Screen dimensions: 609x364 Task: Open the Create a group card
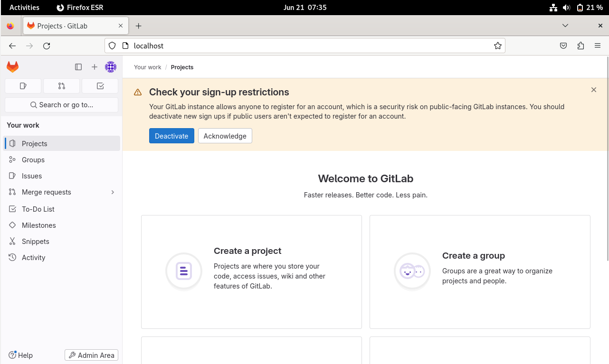point(480,272)
